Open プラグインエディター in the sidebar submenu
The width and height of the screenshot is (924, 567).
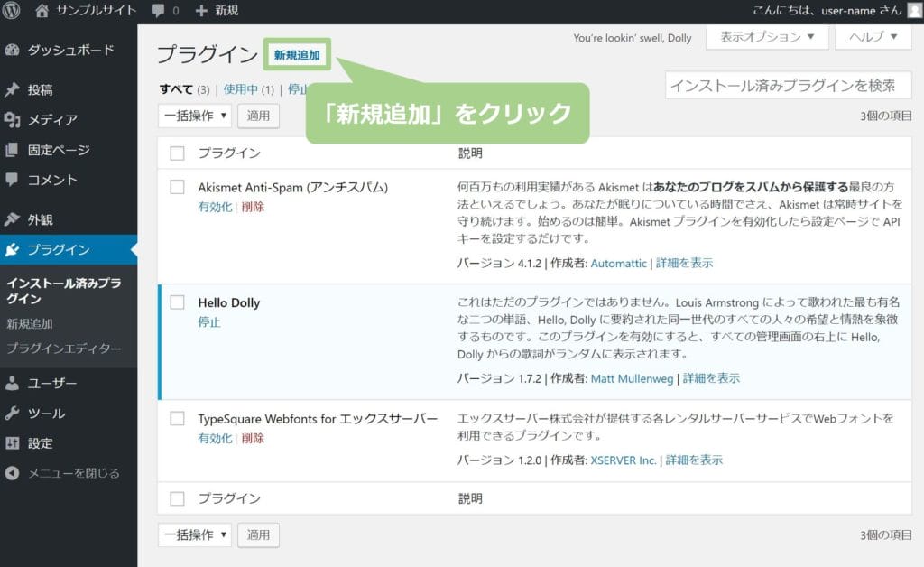[x=63, y=348]
